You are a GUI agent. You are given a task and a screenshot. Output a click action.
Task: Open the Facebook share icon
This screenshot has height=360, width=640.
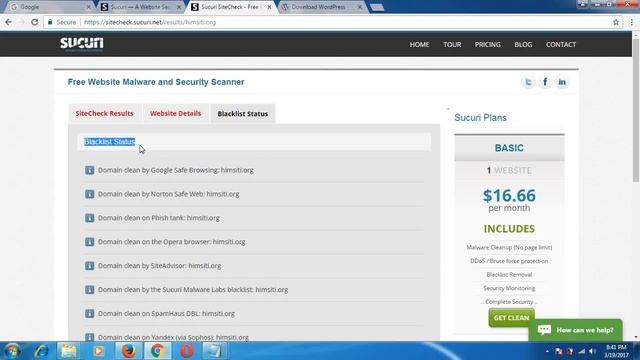pos(545,82)
